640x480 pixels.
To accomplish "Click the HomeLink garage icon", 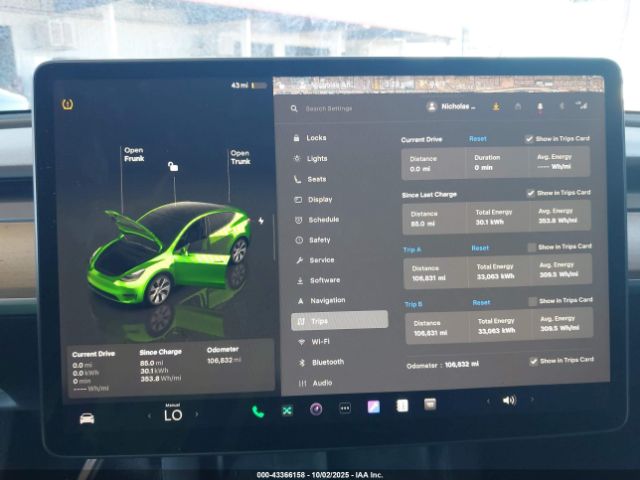I will tap(518, 106).
